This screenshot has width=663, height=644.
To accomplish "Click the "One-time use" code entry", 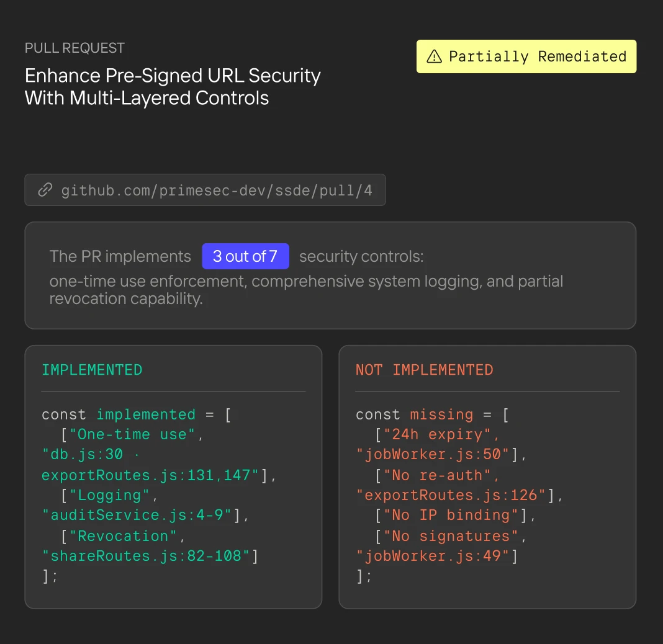I will [132, 434].
